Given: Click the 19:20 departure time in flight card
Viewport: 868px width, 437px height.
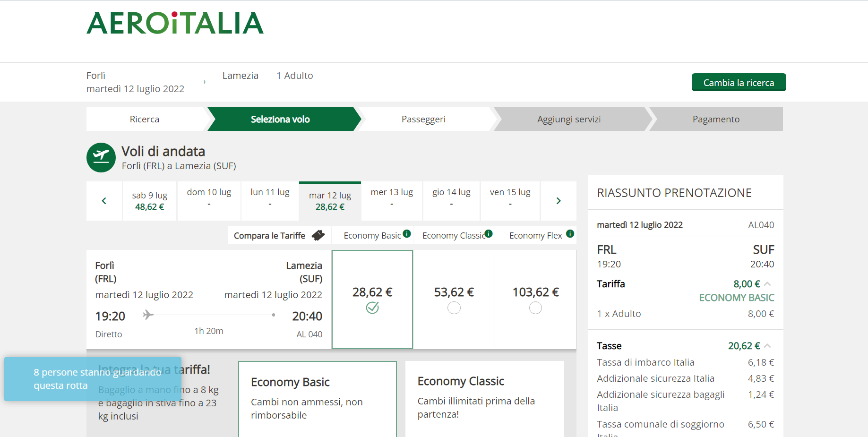Looking at the screenshot, I should coord(110,316).
